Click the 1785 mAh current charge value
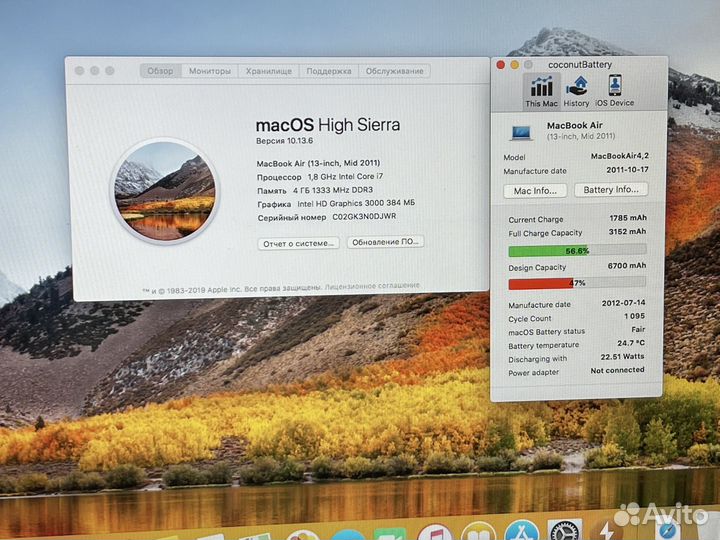720x540 pixels. (x=628, y=218)
